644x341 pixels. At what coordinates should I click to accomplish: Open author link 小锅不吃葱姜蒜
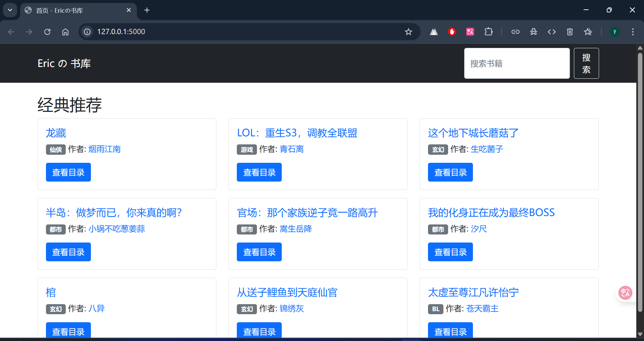(x=117, y=229)
